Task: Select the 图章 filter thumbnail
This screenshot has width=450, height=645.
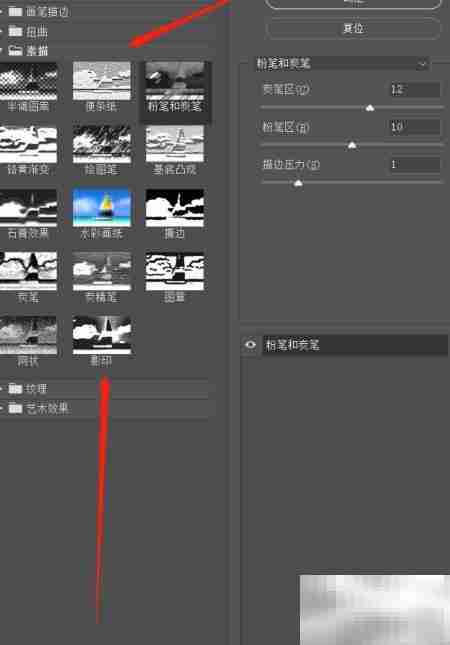Action: [175, 271]
